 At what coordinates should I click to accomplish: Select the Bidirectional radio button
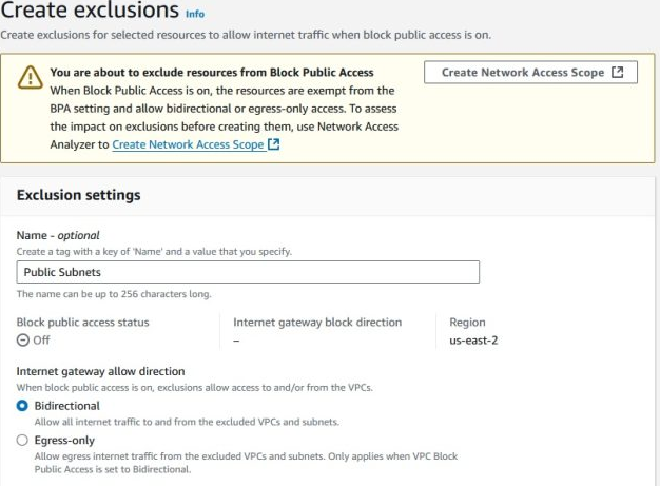point(23,406)
